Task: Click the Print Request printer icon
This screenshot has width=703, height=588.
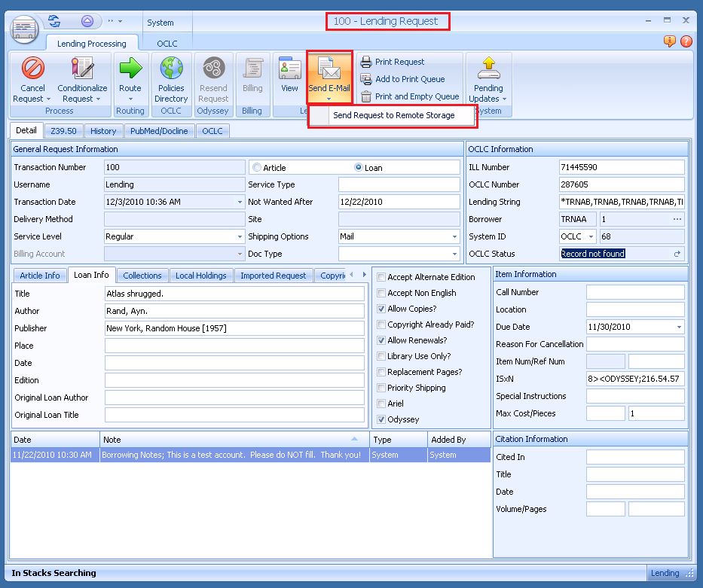Action: 366,62
